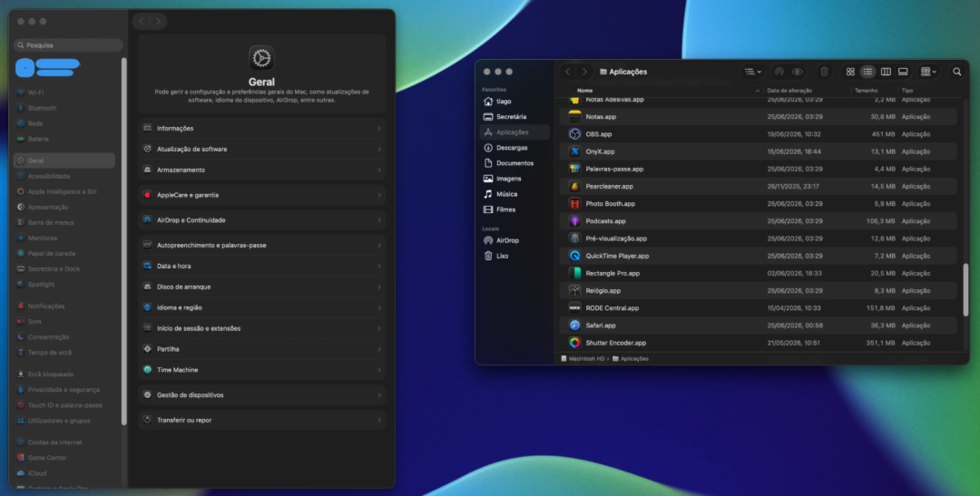Open Finder group-by dropdown

coord(929,72)
